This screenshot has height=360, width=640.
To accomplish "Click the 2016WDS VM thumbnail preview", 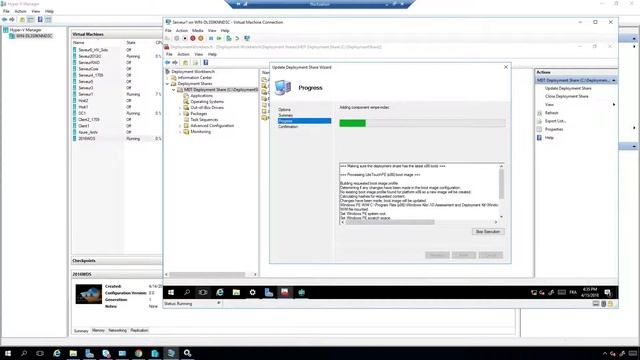I will [x=89, y=294].
